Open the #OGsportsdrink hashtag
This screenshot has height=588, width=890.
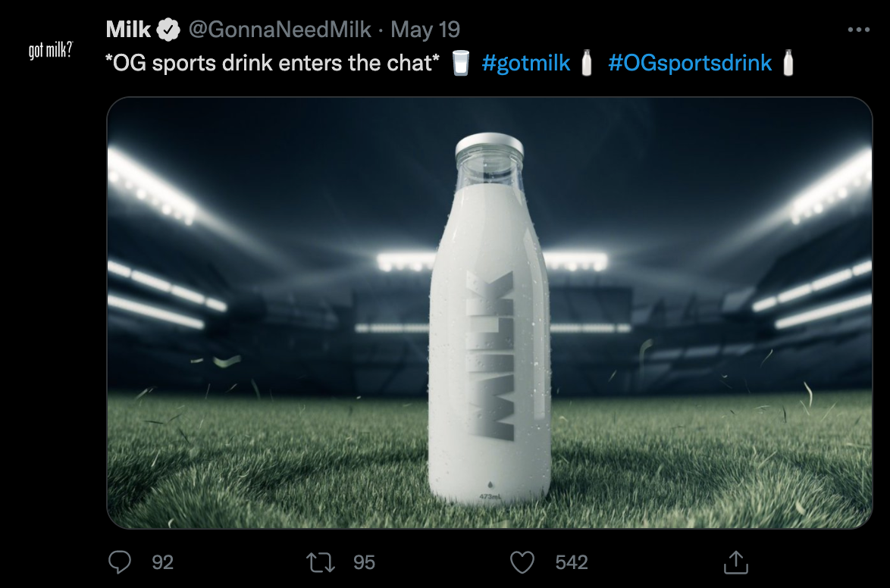coord(690,63)
